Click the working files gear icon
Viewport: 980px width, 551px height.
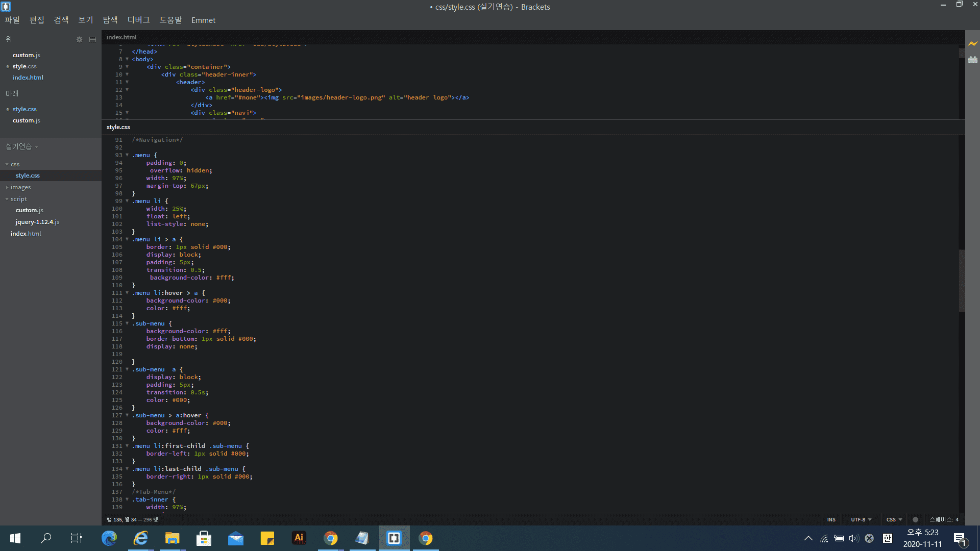point(79,39)
